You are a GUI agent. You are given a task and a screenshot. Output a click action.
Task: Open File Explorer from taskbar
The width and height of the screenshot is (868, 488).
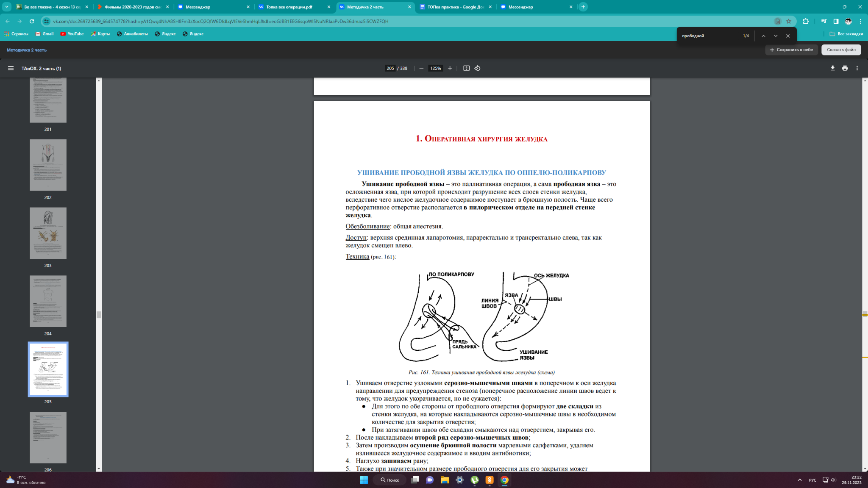tap(445, 480)
